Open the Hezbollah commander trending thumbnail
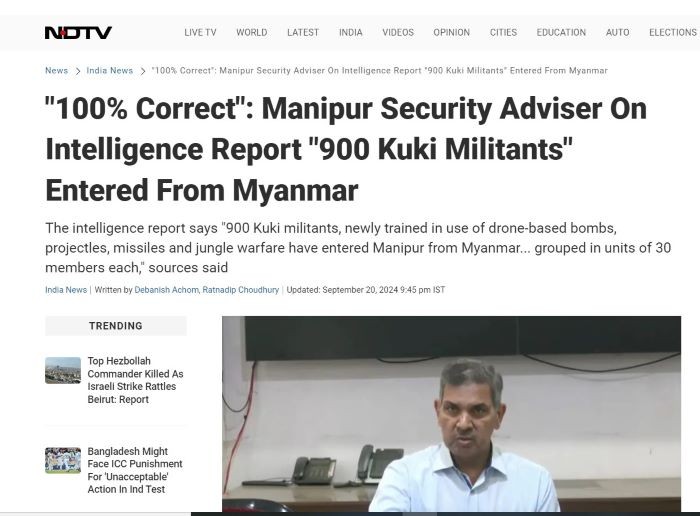 (x=63, y=370)
